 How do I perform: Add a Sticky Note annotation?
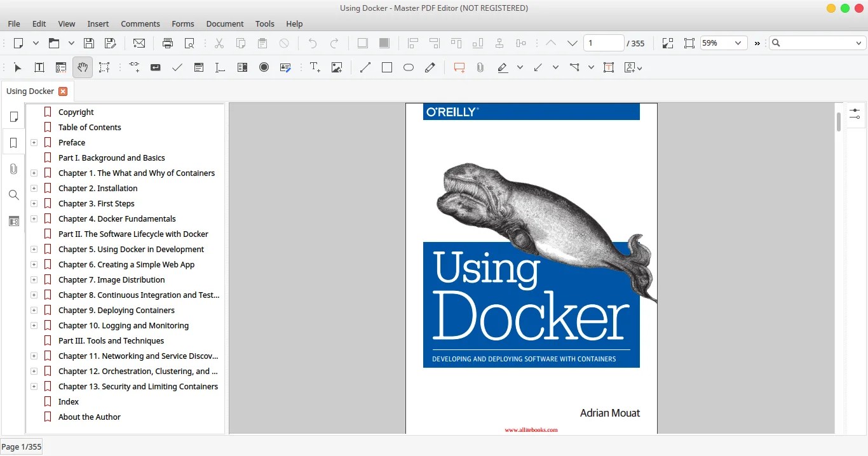459,67
